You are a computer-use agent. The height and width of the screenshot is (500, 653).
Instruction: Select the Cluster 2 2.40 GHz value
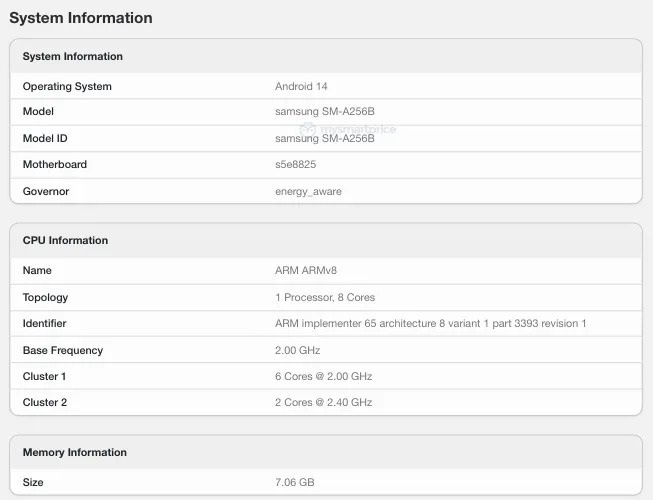[323, 402]
